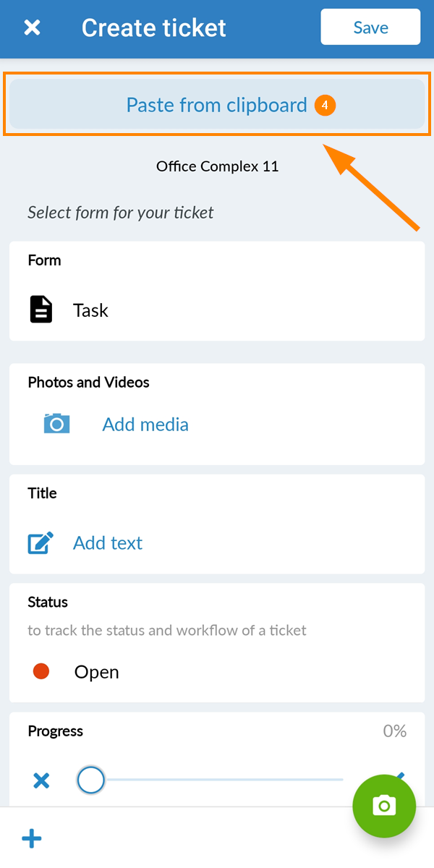
Task: Click the Progress slider handle
Action: point(91,780)
